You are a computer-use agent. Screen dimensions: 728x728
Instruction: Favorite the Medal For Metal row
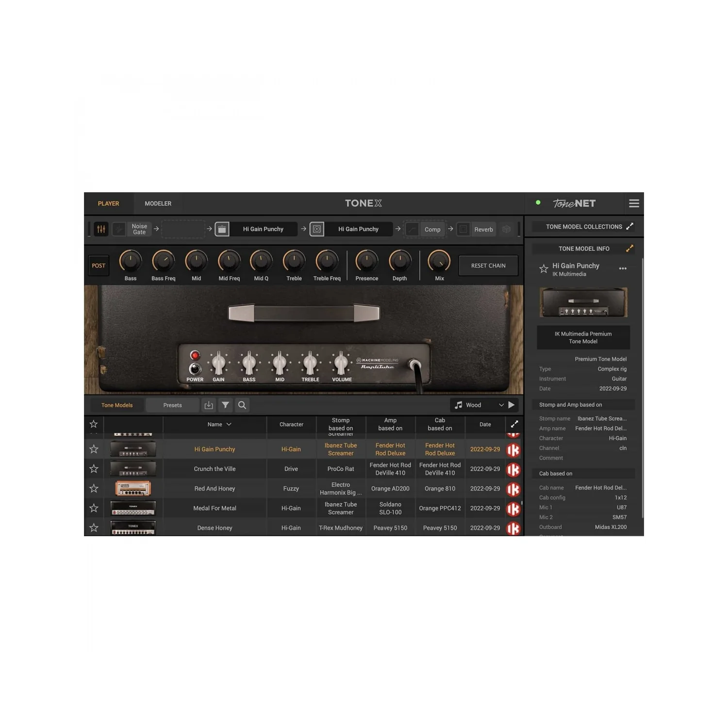pyautogui.click(x=94, y=508)
